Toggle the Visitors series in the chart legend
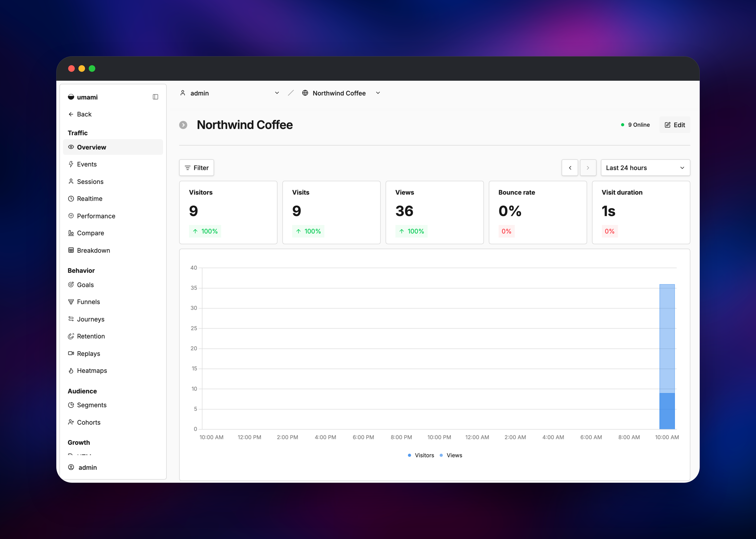 click(x=421, y=455)
